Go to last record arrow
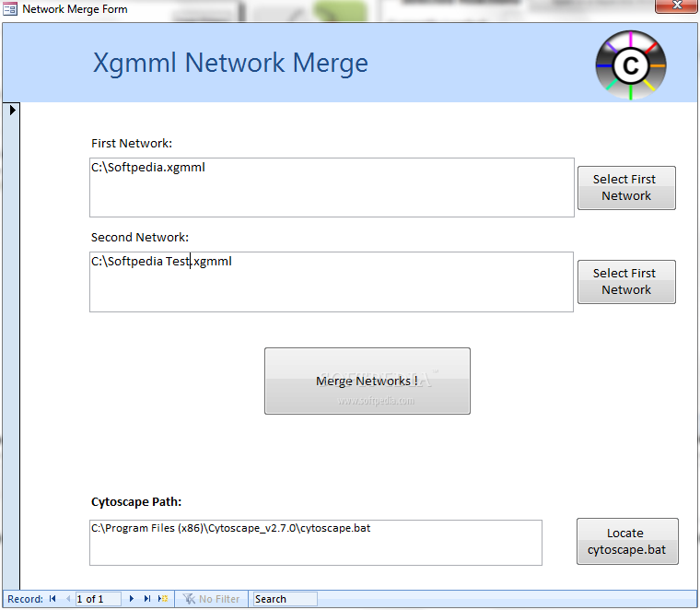This screenshot has height=610, width=700. click(146, 599)
